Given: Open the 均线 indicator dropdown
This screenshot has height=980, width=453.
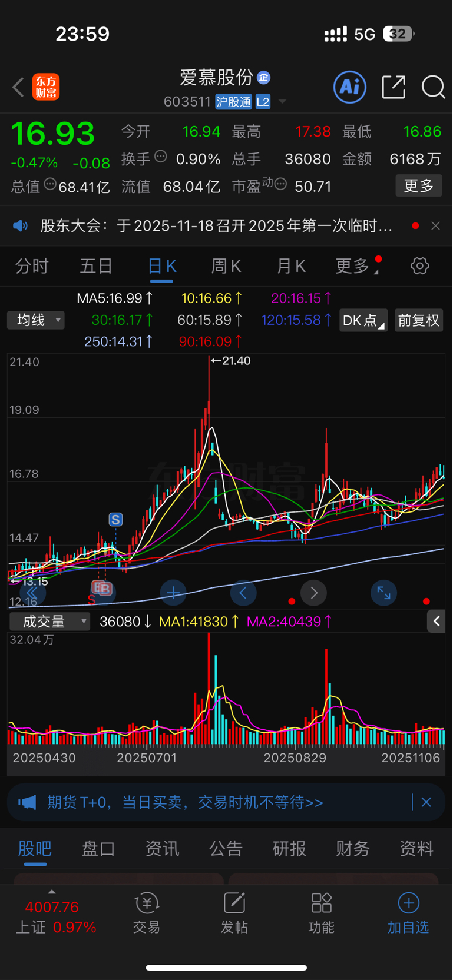Looking at the screenshot, I should click(36, 320).
